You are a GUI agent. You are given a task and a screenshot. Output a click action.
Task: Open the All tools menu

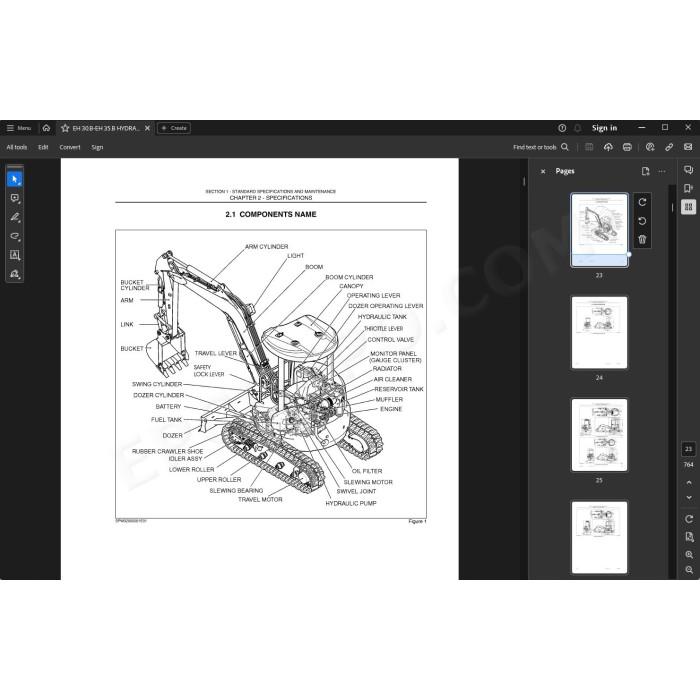[17, 147]
